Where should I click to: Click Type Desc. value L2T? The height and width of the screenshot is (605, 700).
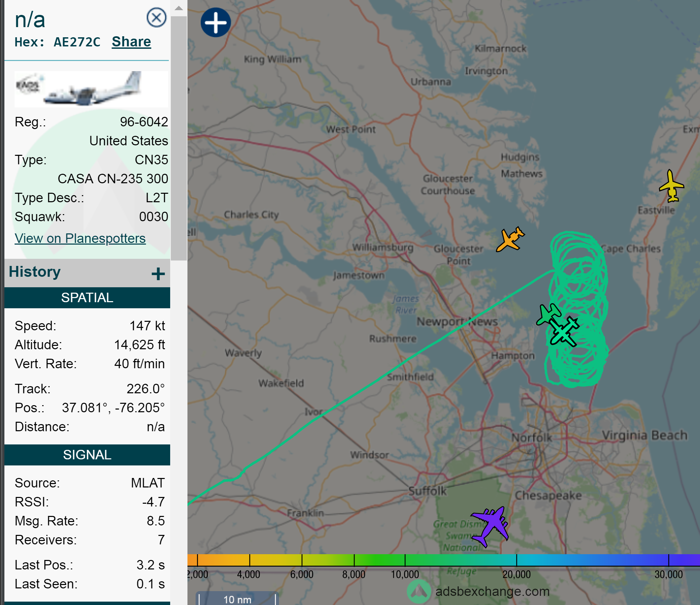point(157,197)
